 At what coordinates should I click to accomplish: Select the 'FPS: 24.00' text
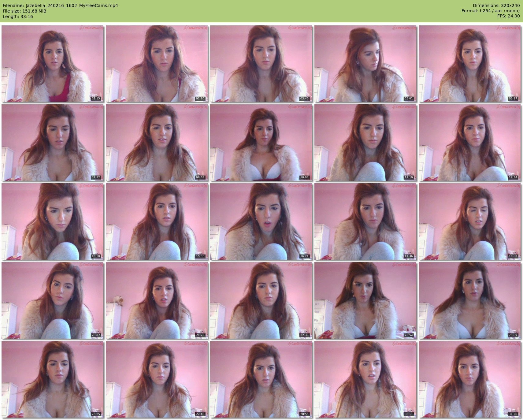pyautogui.click(x=508, y=16)
